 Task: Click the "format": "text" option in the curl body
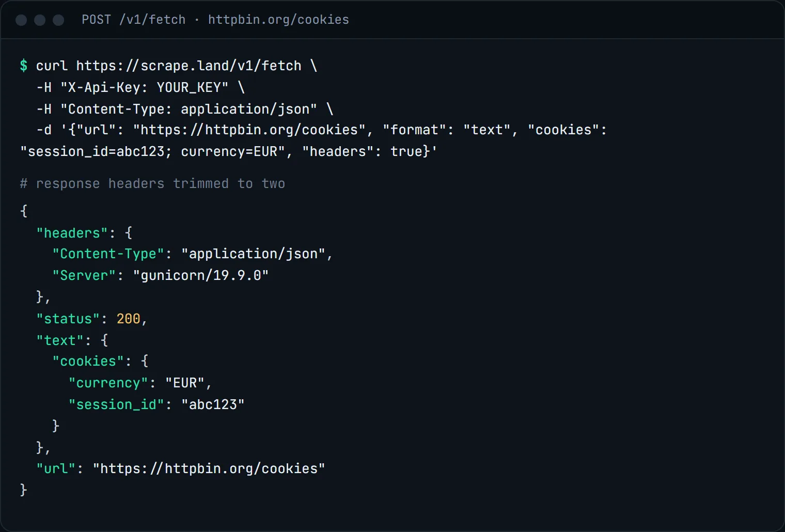(447, 130)
